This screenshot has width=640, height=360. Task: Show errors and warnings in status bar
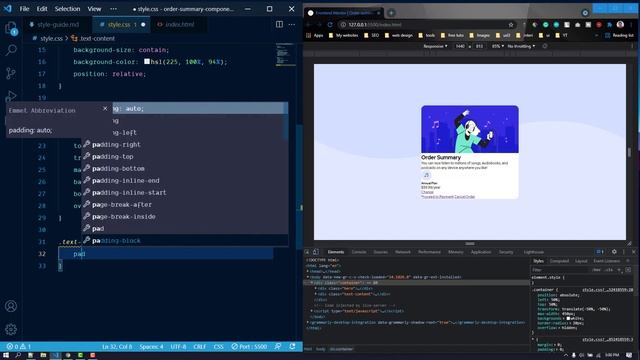(19, 347)
